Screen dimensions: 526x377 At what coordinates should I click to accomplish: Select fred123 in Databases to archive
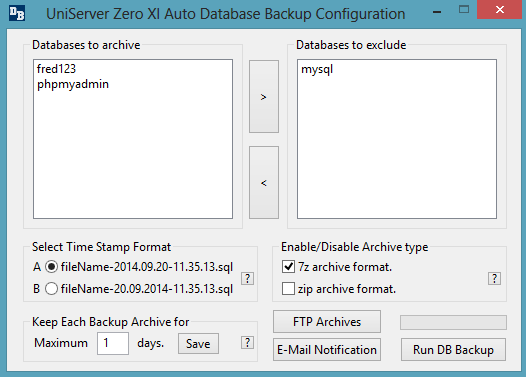click(56, 69)
